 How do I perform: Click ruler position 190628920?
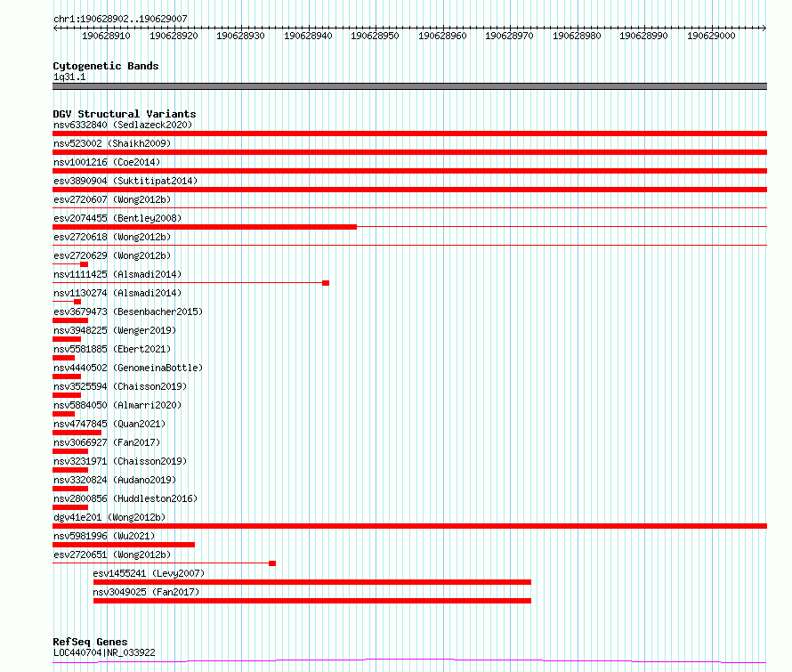(174, 36)
